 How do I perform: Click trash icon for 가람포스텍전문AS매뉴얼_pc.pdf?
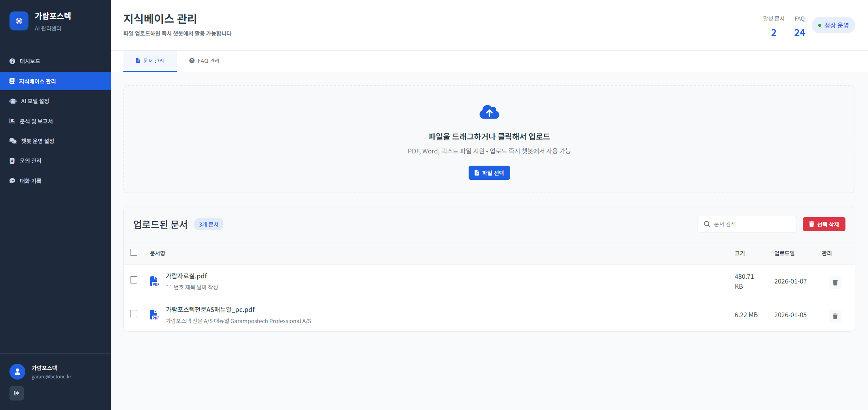pyautogui.click(x=835, y=316)
